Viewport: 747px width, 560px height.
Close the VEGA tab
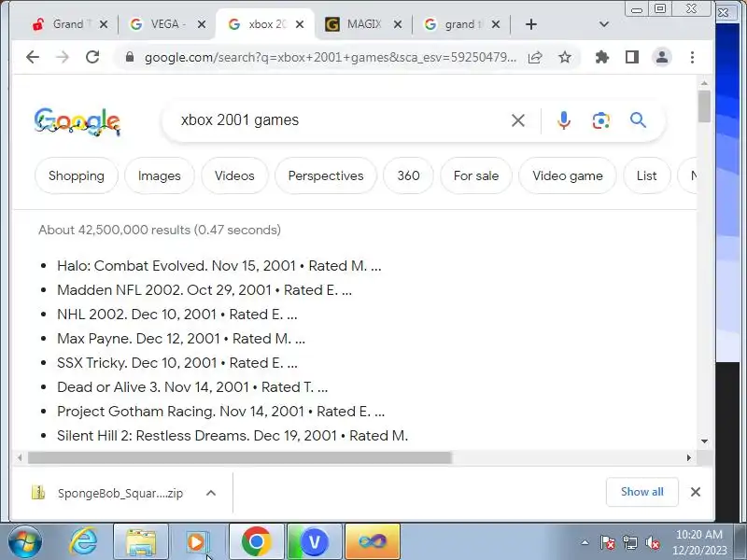pos(202,24)
